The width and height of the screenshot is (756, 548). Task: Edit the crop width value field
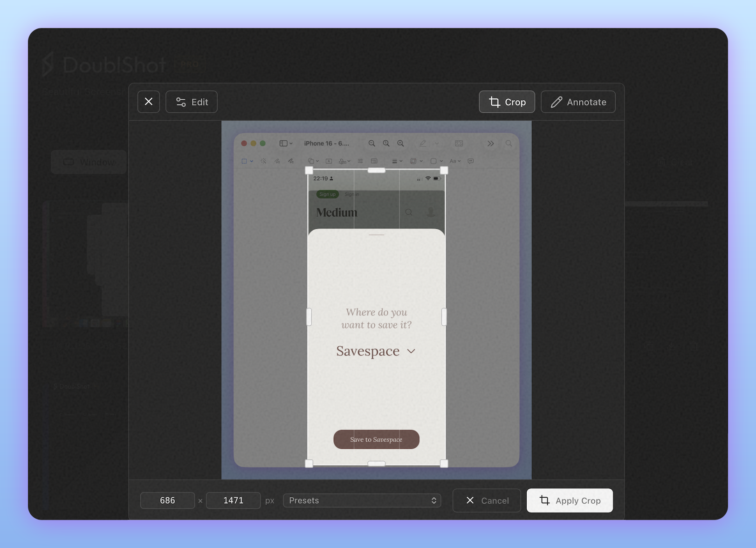click(167, 500)
